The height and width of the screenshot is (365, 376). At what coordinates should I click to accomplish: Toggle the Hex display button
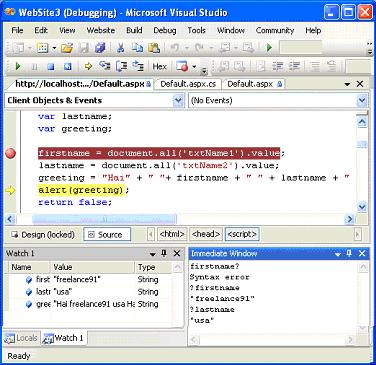pyautogui.click(x=159, y=67)
